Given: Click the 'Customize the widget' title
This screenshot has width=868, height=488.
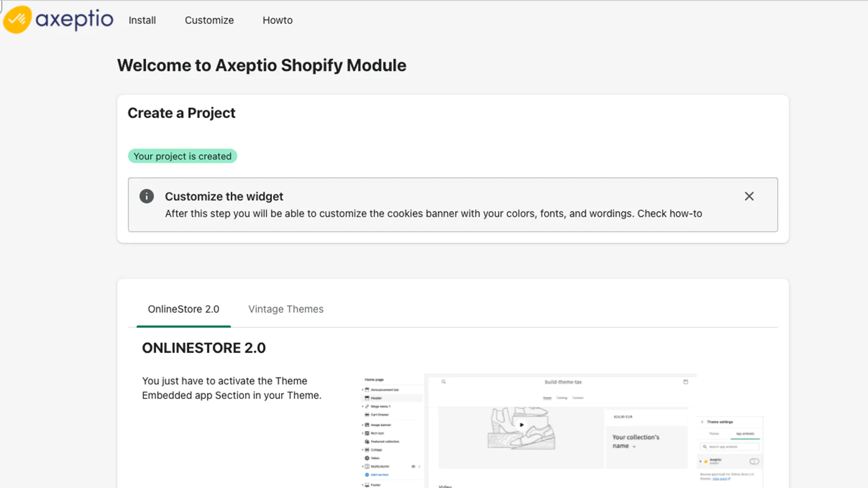Looking at the screenshot, I should (x=224, y=196).
